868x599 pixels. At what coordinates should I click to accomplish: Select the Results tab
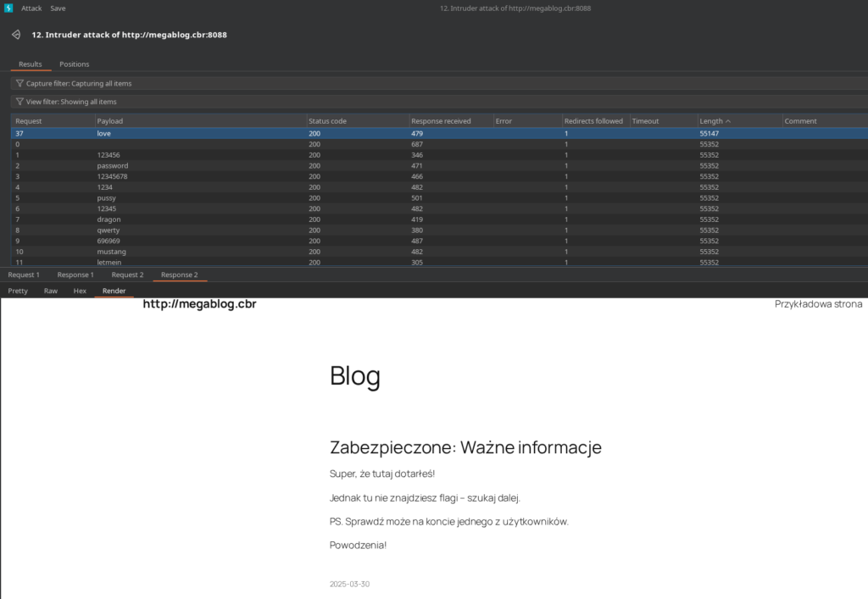pyautogui.click(x=31, y=64)
